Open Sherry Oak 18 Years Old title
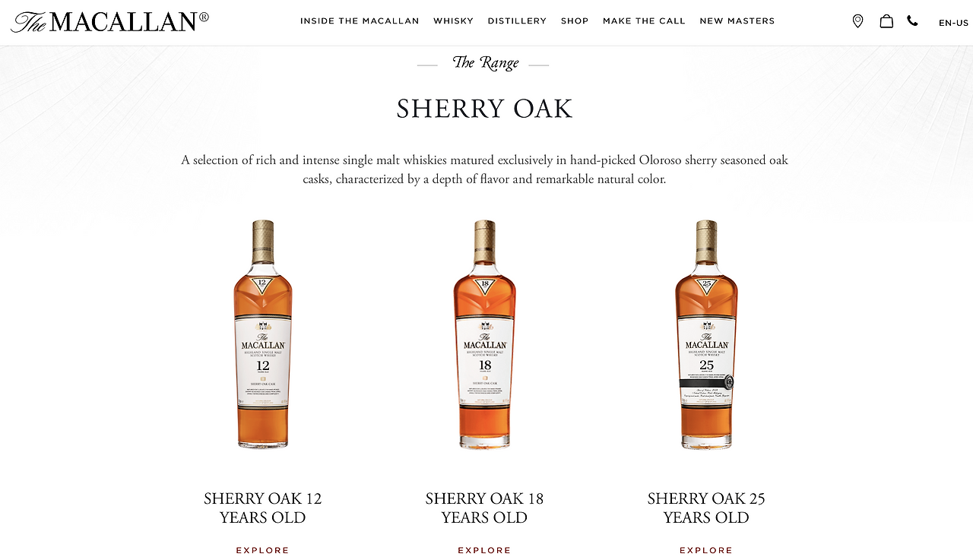 pyautogui.click(x=484, y=508)
